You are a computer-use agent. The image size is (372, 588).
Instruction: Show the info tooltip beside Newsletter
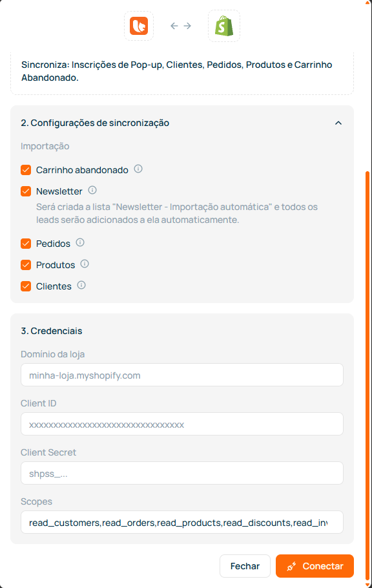(x=92, y=190)
